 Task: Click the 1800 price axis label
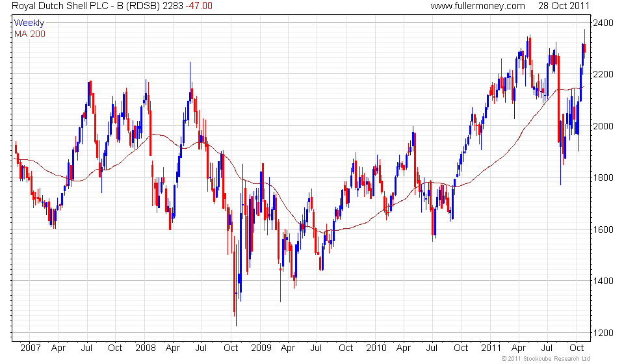click(x=603, y=178)
